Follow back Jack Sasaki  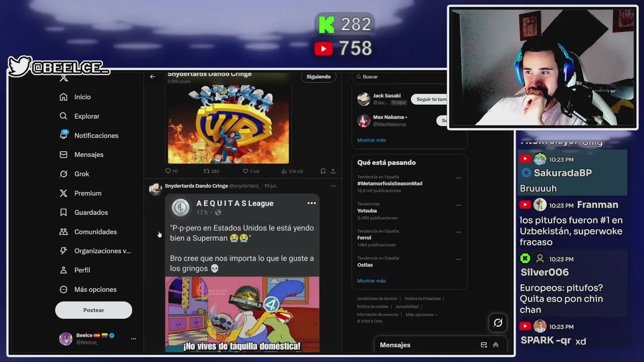click(429, 100)
